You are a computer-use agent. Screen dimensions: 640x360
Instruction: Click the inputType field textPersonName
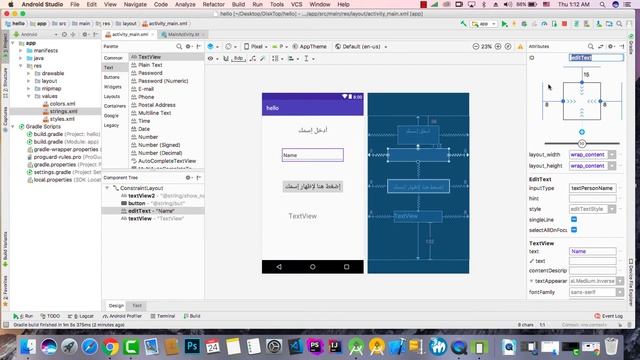[593, 188]
